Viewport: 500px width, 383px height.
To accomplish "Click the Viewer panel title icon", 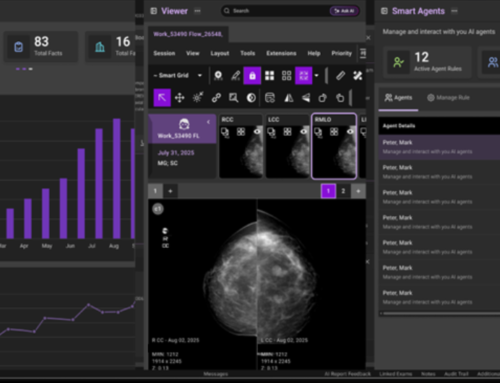I will (x=154, y=11).
